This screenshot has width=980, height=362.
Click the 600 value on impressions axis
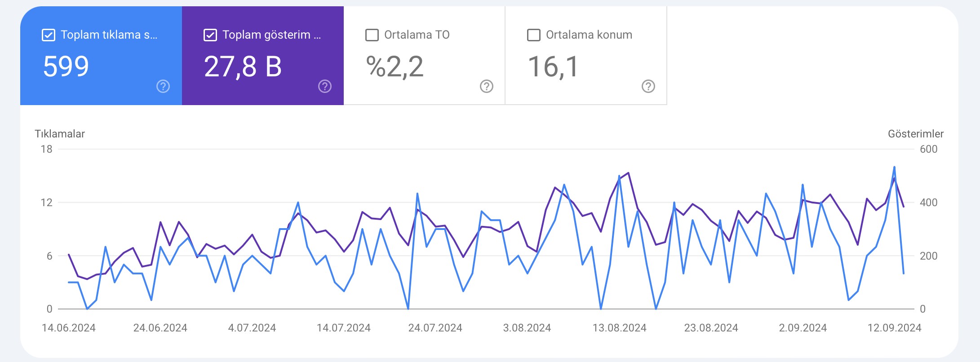[x=929, y=149]
